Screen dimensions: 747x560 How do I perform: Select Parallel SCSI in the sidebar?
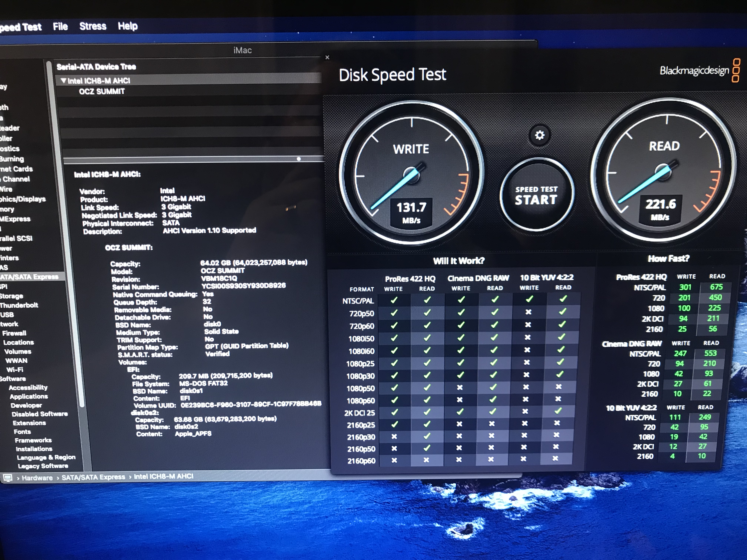coord(16,238)
